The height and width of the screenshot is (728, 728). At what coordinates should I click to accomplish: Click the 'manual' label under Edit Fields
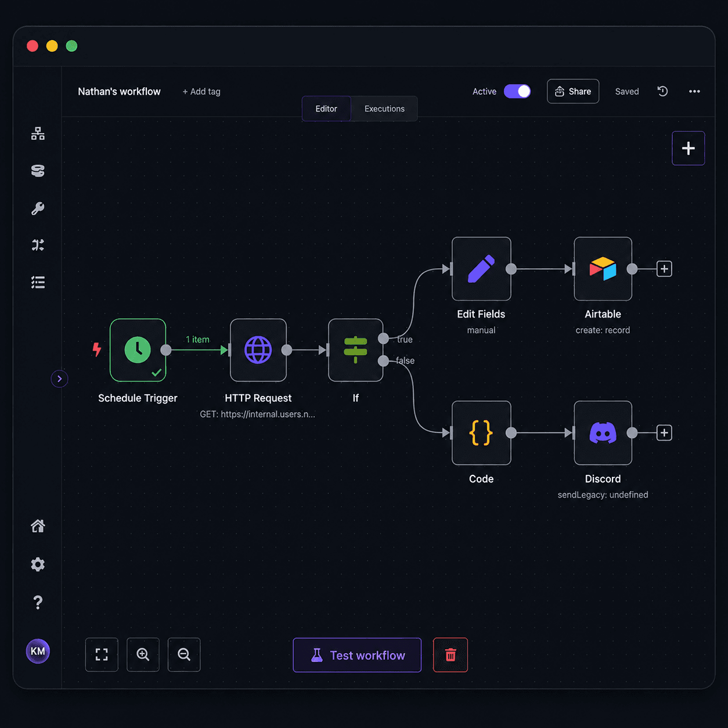pyautogui.click(x=481, y=330)
